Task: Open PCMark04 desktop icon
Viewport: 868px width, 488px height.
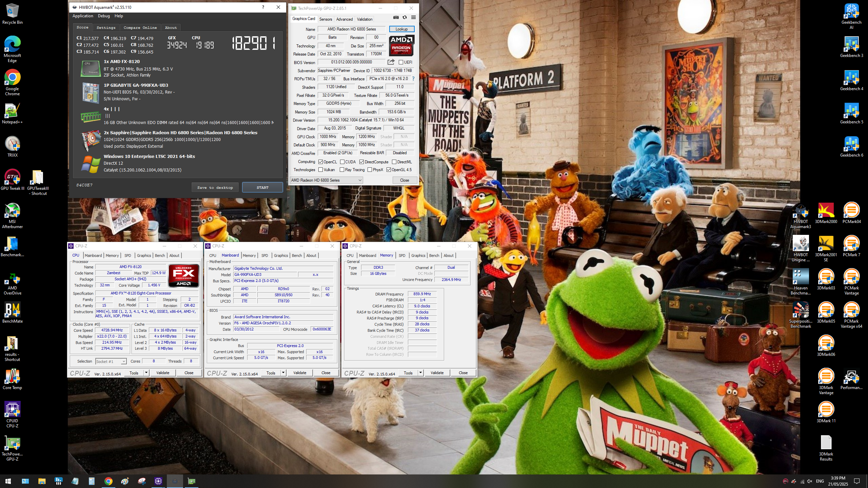Action: [851, 213]
